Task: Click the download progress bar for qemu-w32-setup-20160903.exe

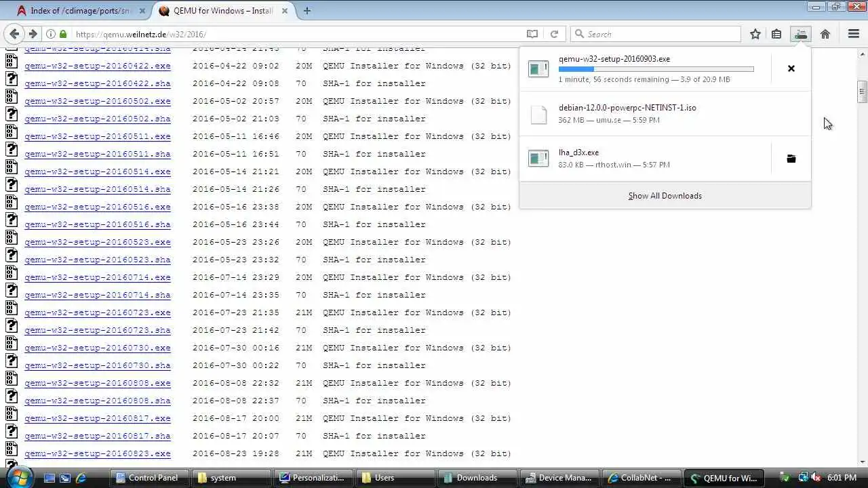Action: 656,69
